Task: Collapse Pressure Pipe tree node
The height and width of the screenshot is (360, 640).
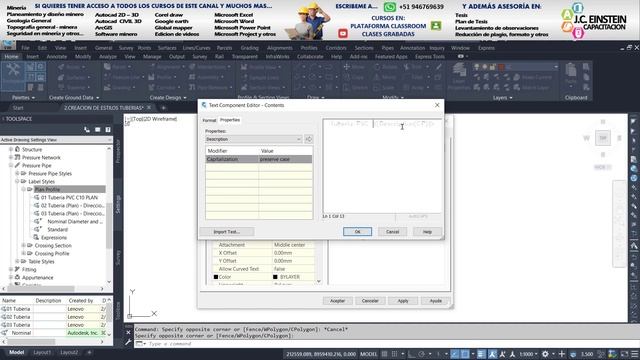Action: [11, 165]
